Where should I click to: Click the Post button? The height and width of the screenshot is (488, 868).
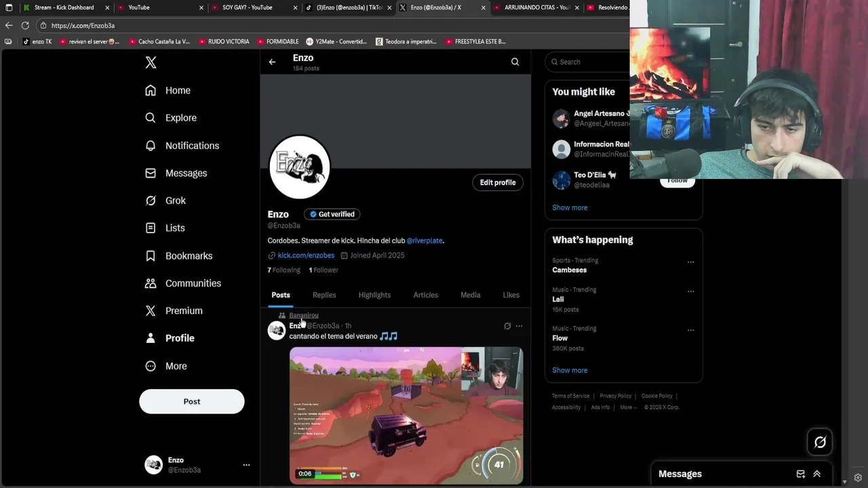(x=192, y=401)
